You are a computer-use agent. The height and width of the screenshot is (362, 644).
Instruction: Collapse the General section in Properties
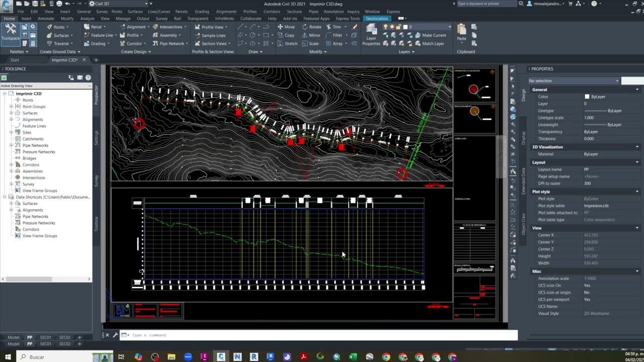(x=637, y=89)
